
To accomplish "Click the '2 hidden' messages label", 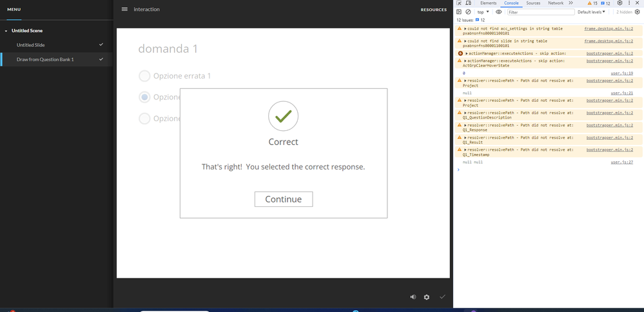I will point(624,12).
